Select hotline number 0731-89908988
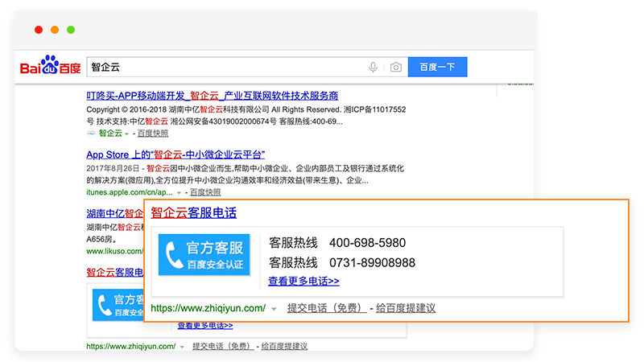 coord(372,263)
